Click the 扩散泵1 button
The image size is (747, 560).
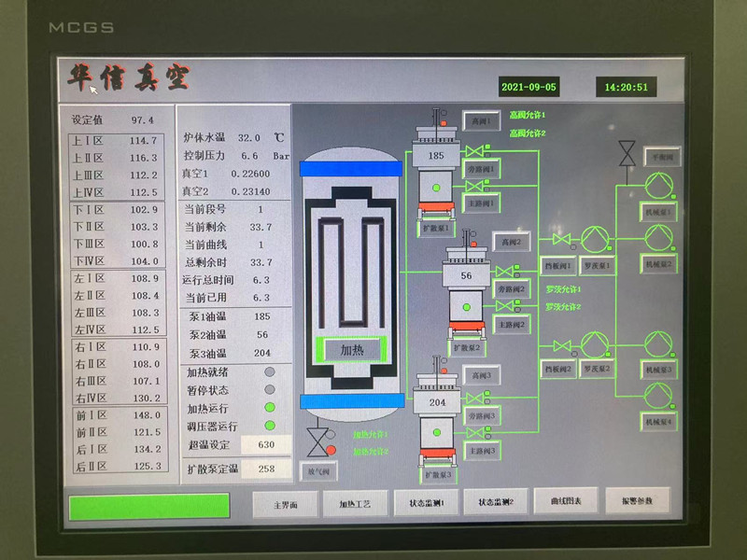pyautogui.click(x=436, y=228)
